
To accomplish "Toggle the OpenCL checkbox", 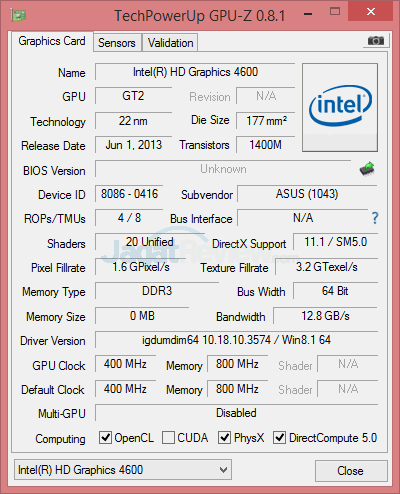I will (x=105, y=437).
